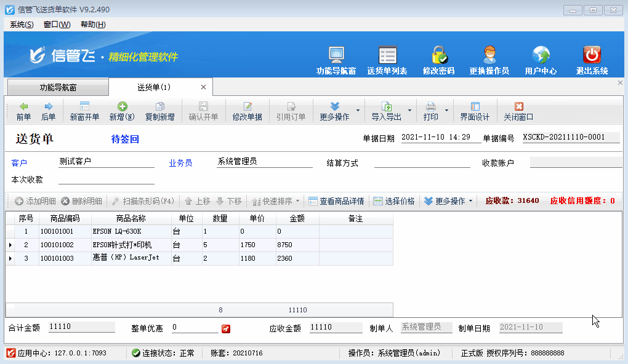Open the 功能导航窗 navigation icon
Screen dimensions: 628x364
(336, 55)
